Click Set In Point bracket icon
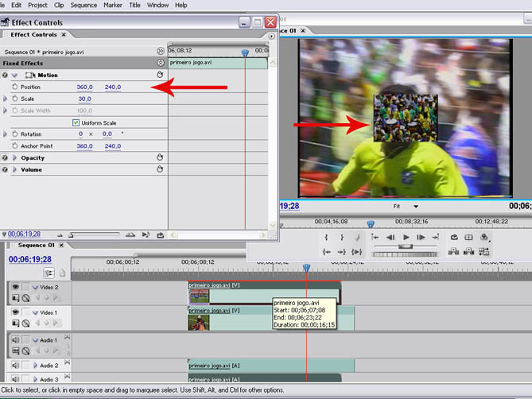This screenshot has height=399, width=532. pos(327,237)
